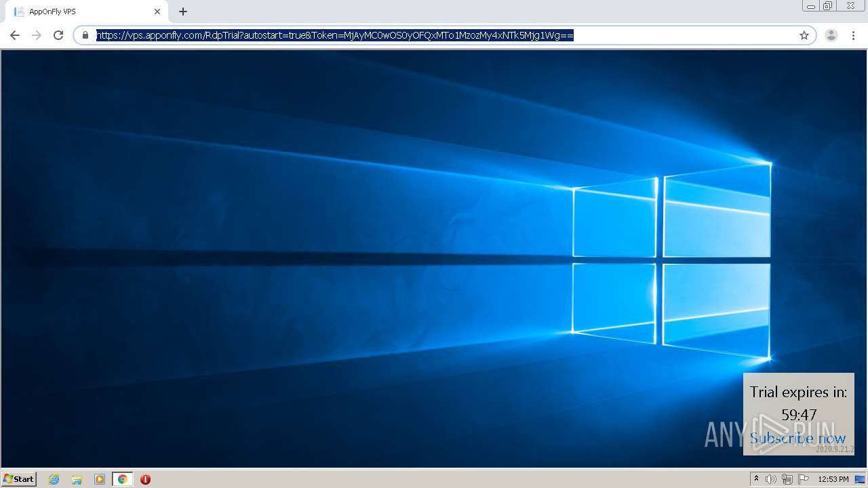This screenshot has width=868, height=488.
Task: Show hidden system tray icons
Action: pyautogui.click(x=756, y=479)
